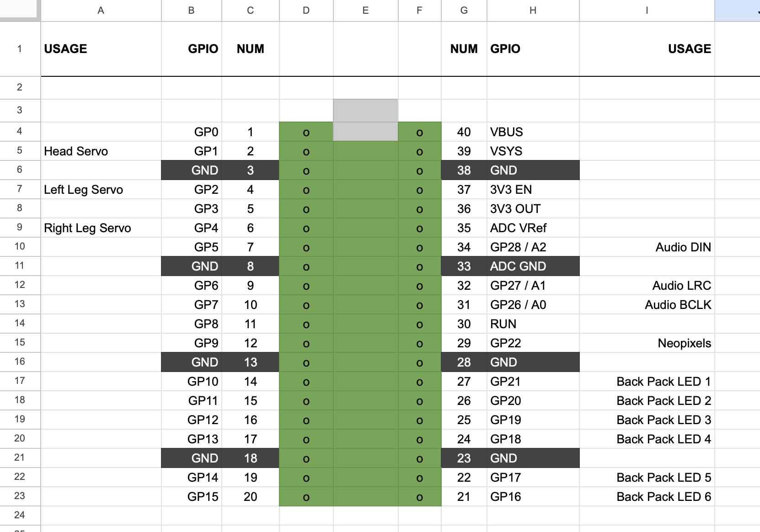Click the Back Pack LED 1 cell
This screenshot has height=532, width=760.
pos(647,381)
